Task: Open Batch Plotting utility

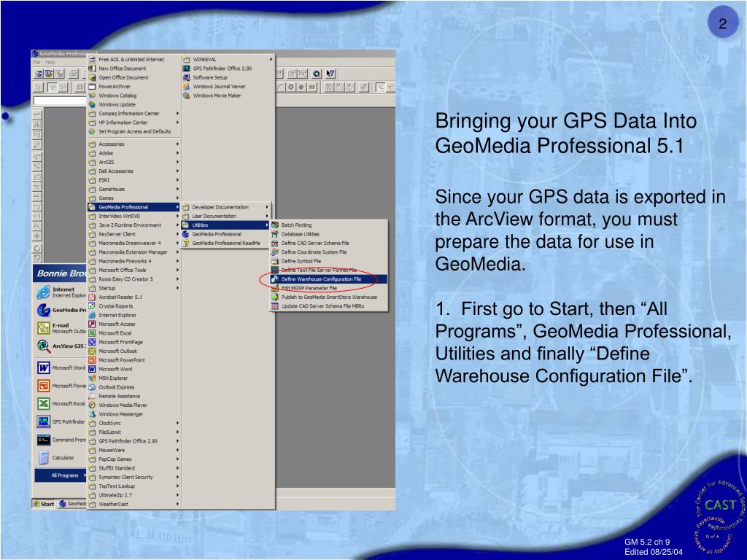Action: [x=329, y=225]
